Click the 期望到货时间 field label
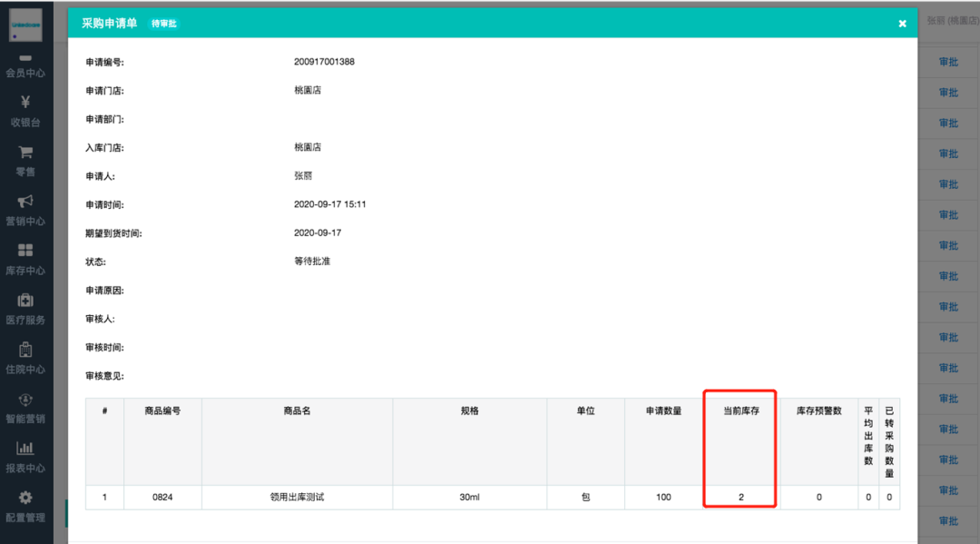The height and width of the screenshot is (544, 980). 113,233
